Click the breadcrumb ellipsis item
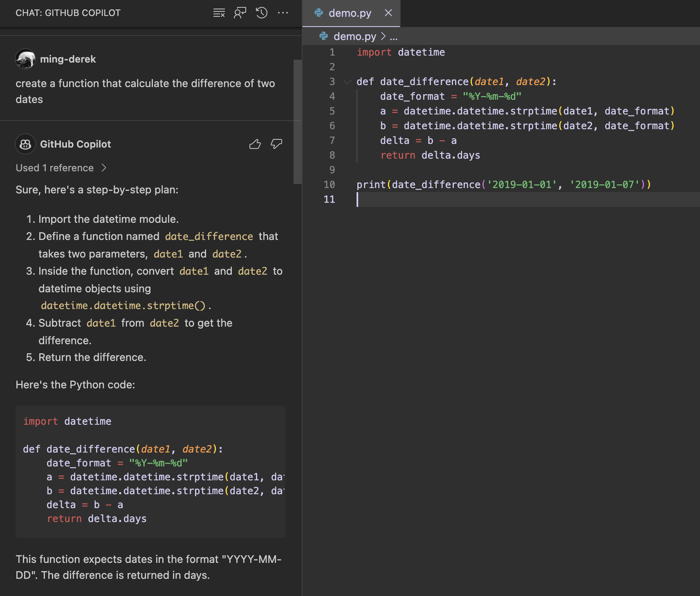Screen dimensions: 700x596 pyautogui.click(x=394, y=36)
